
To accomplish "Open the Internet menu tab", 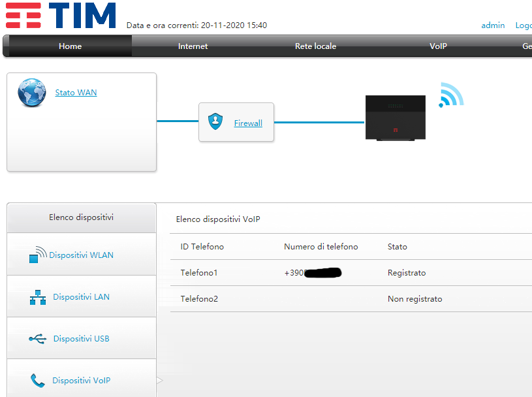I will 193,46.
